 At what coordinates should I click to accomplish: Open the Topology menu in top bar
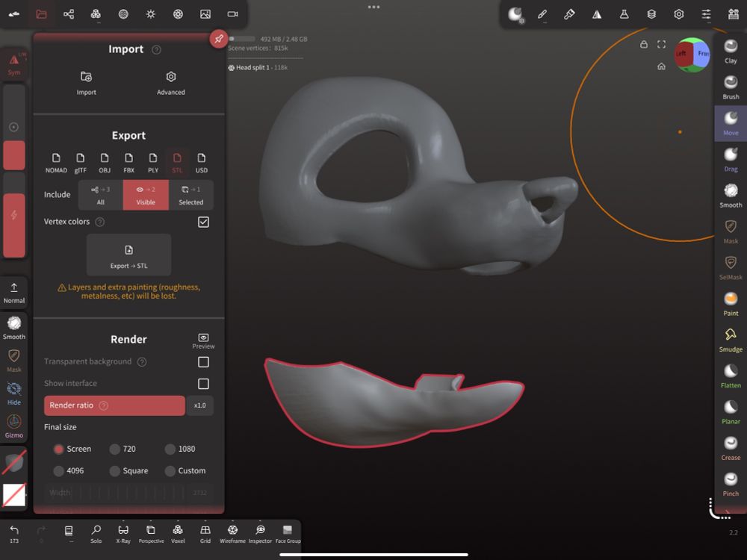96,13
